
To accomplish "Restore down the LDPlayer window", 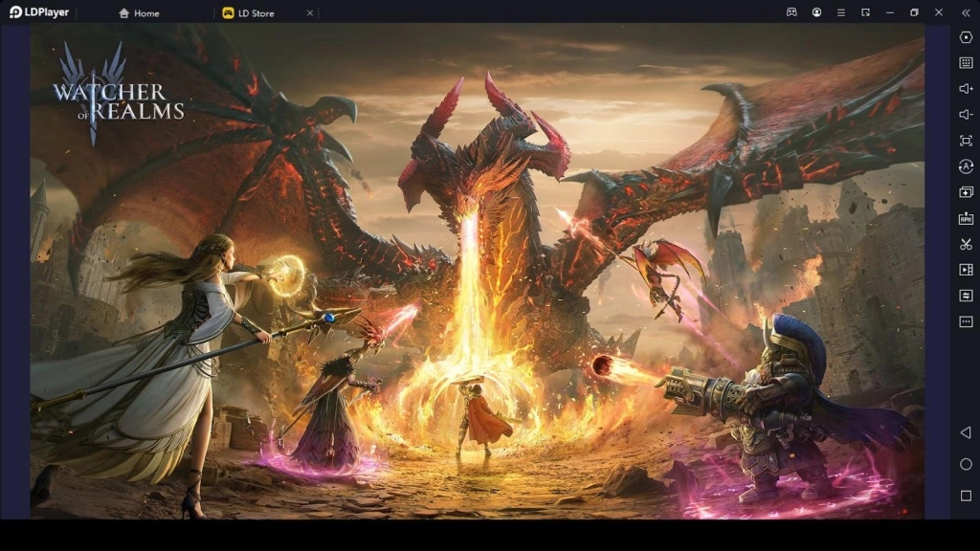I will pyautogui.click(x=914, y=12).
